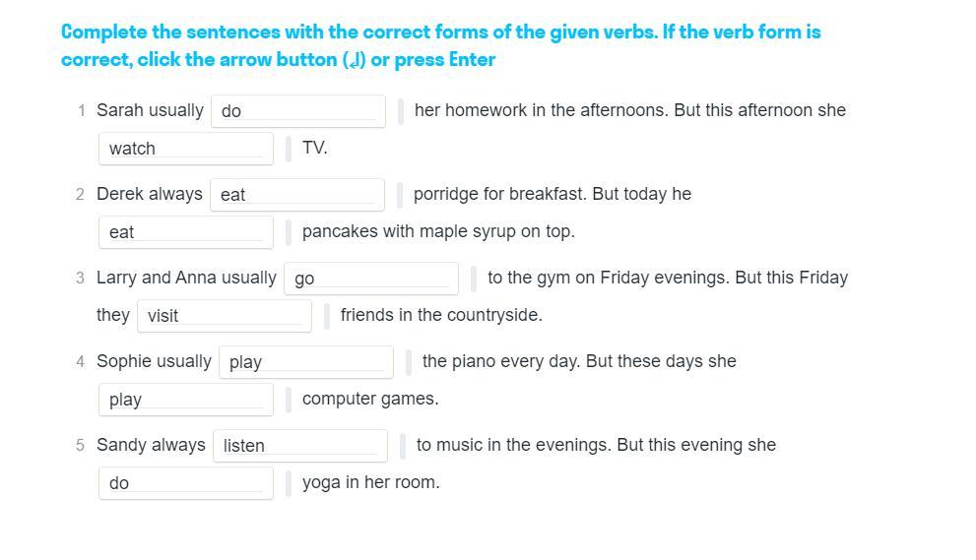Select the 'do' field before 'yoga in her room'
The height and width of the screenshot is (560, 976).
click(186, 483)
